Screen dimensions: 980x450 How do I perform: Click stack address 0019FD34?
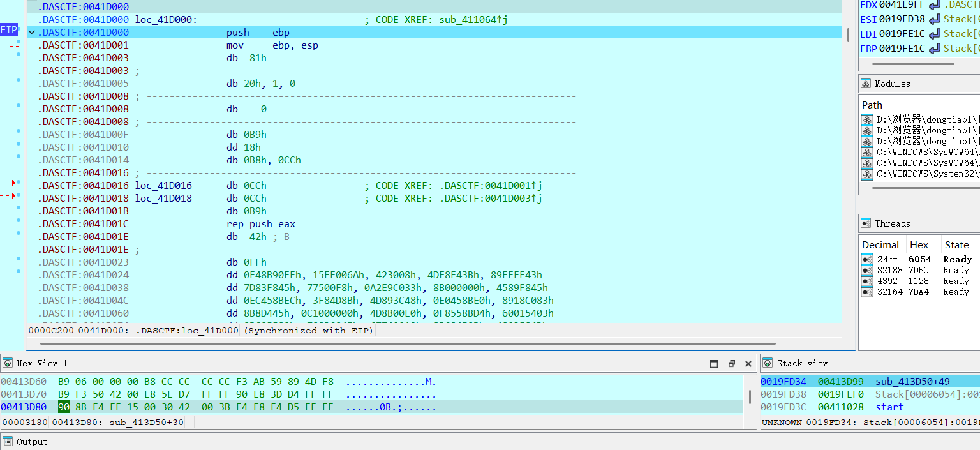(x=783, y=381)
